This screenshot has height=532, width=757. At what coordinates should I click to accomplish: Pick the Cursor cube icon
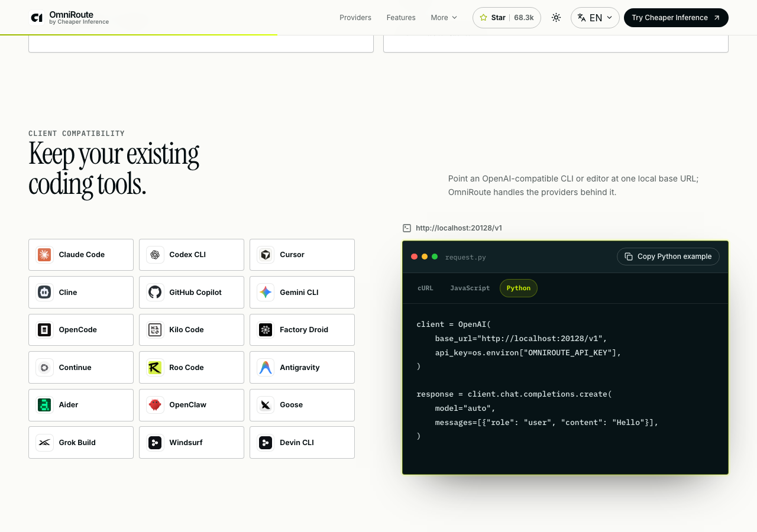click(x=266, y=255)
